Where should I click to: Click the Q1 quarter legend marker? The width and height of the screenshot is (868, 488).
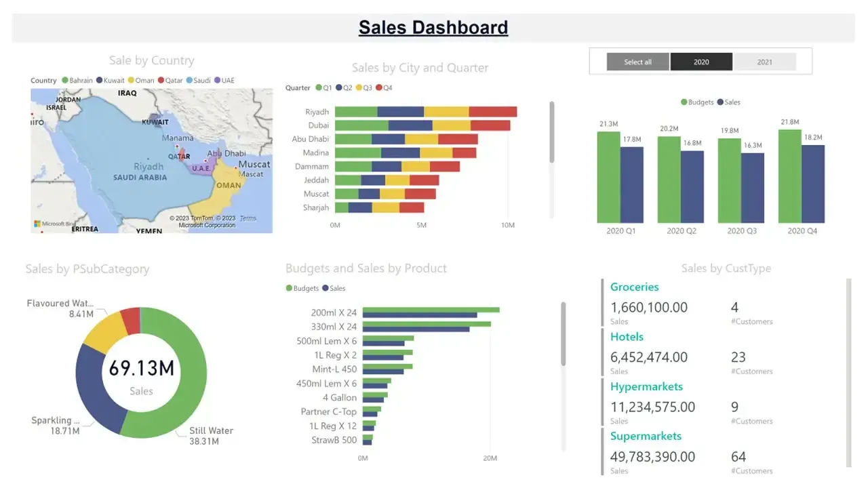[319, 88]
